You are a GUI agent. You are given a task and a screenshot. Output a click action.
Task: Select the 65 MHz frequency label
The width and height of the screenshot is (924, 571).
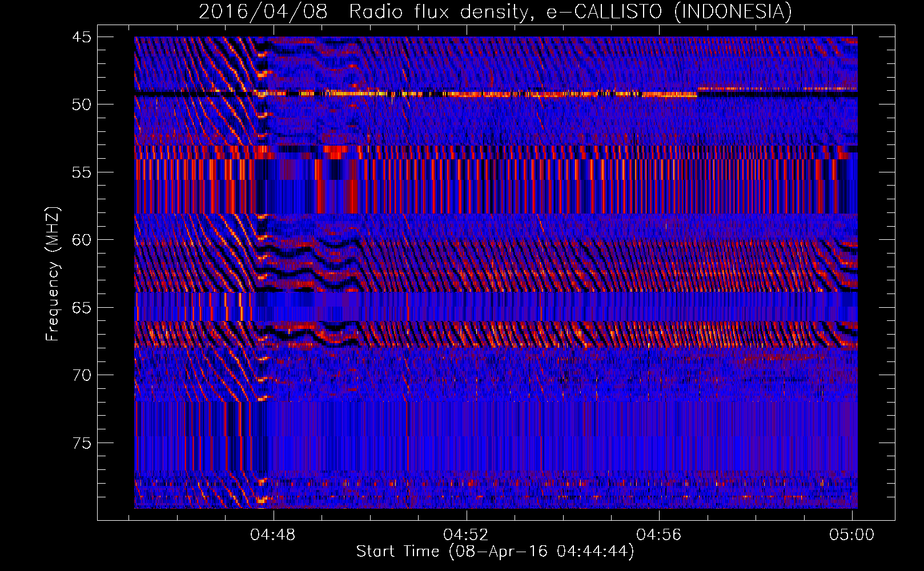click(81, 308)
